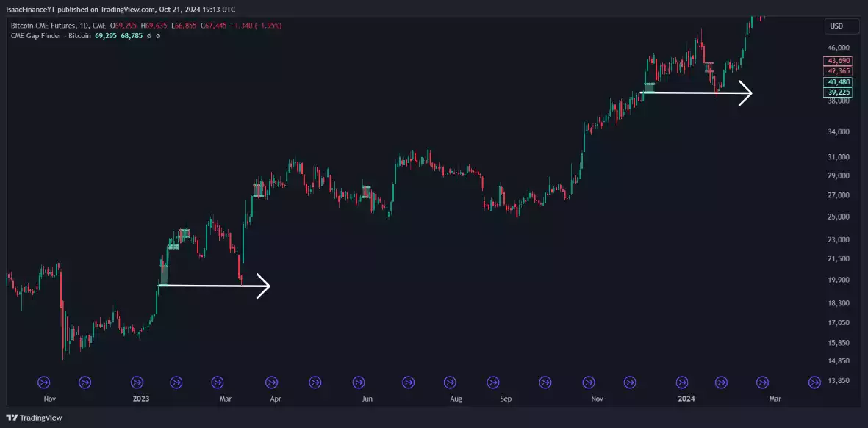Click the rollover icon near the Mar 2023 label
Viewport: 868px width, 428px height.
[x=218, y=382]
